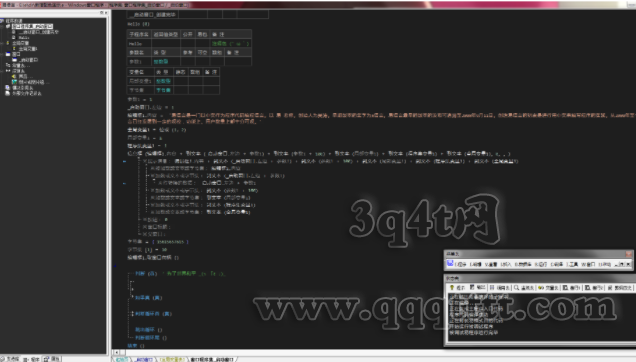Switch to 属性 tab at bottom left
This screenshot has width=636, height=362.
click(52, 359)
